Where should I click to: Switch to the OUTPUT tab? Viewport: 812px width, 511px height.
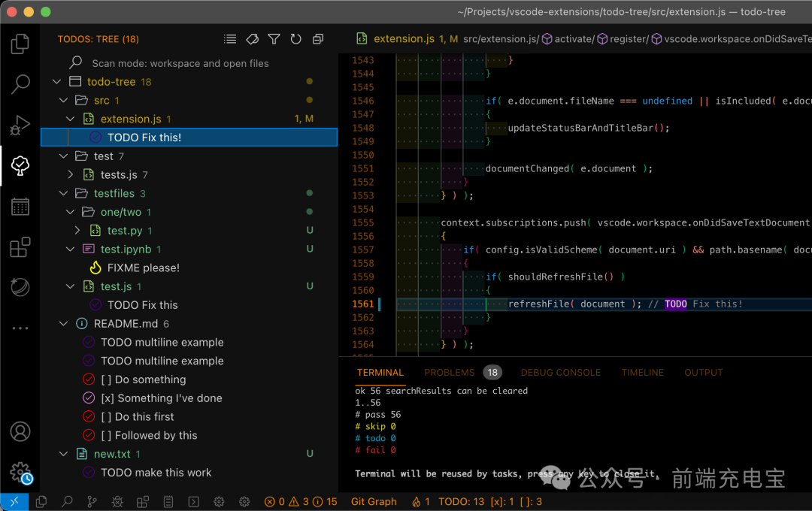click(703, 372)
